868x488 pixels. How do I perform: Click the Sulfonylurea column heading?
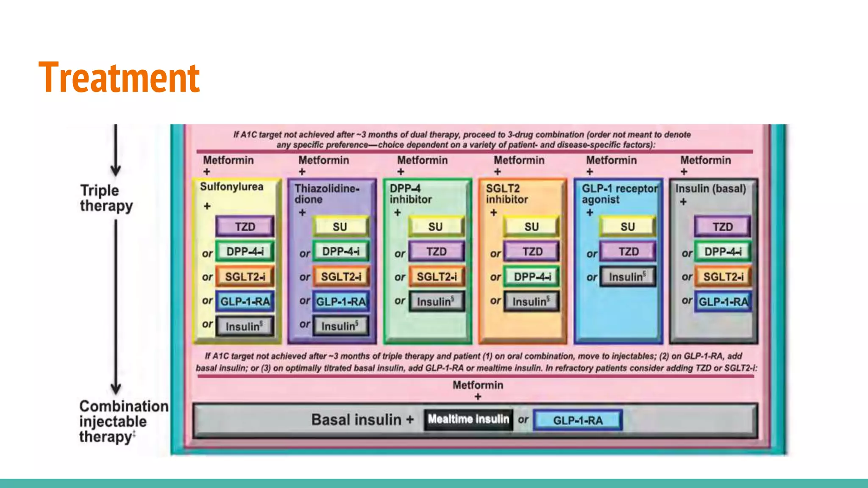tap(231, 187)
